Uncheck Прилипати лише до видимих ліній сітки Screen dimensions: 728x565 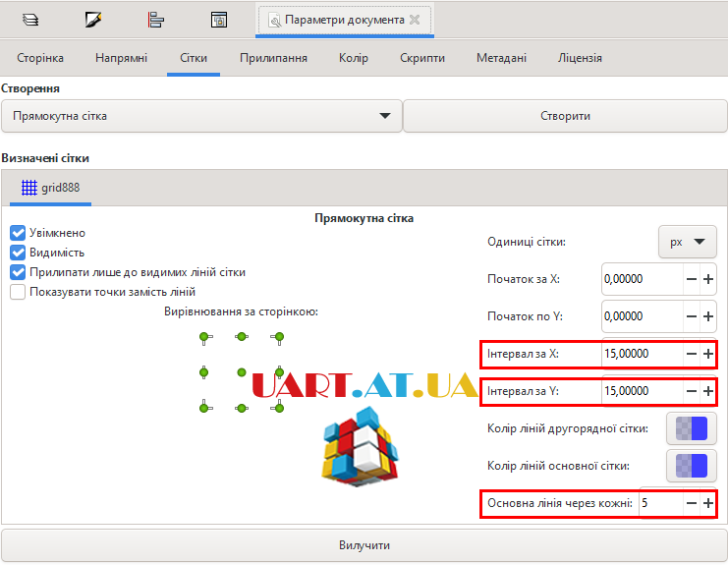[x=18, y=272]
